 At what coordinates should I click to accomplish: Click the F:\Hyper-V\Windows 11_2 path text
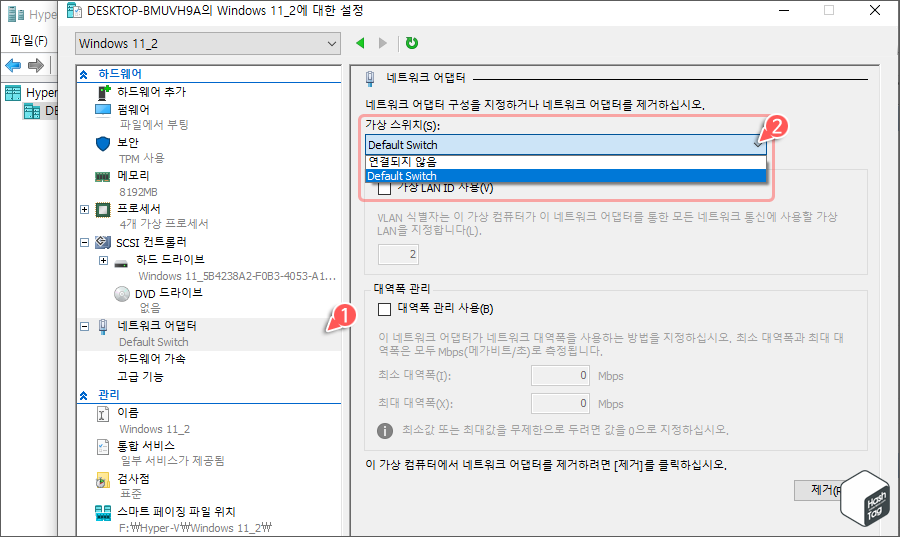(195, 528)
